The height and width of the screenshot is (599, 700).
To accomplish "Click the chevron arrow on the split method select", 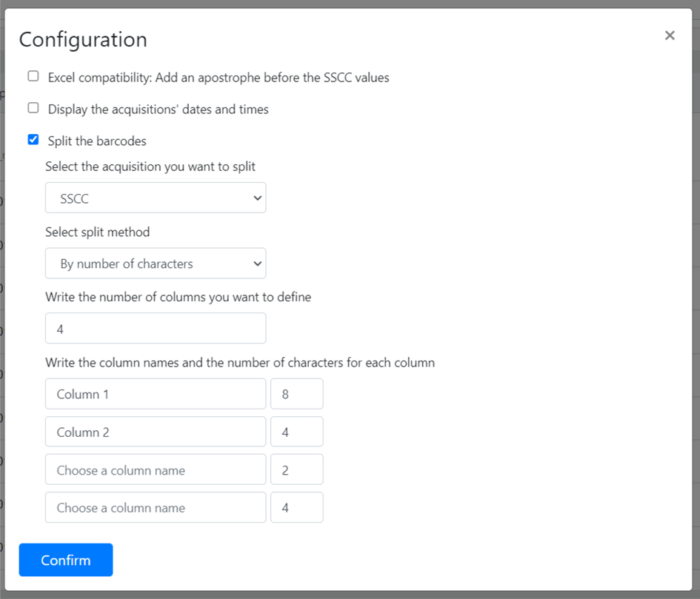I will pos(257,264).
